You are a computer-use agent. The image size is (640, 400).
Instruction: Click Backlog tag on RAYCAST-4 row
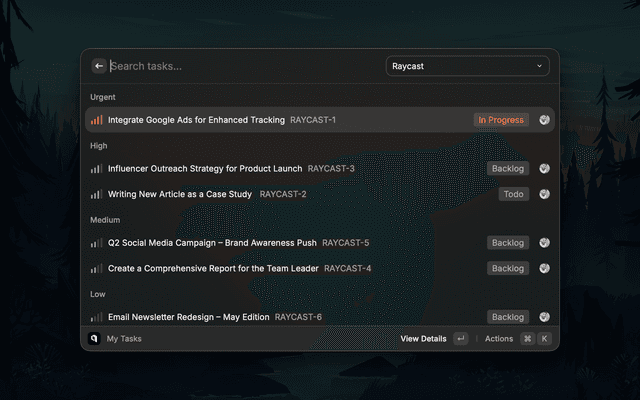pyautogui.click(x=508, y=269)
